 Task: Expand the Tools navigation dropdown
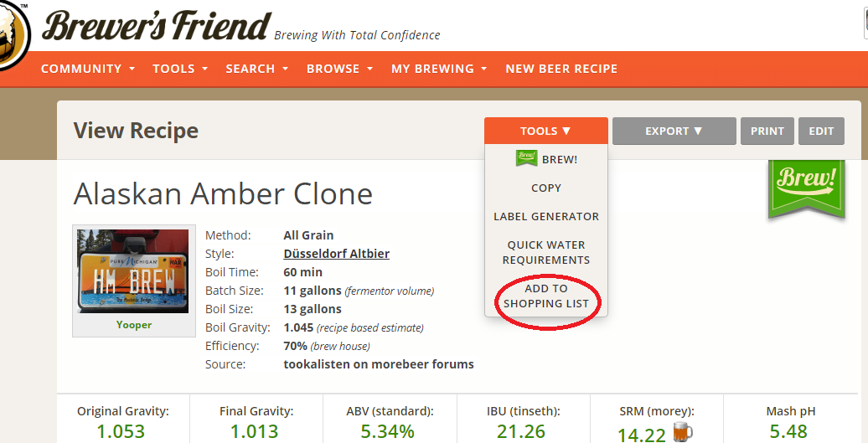(180, 69)
